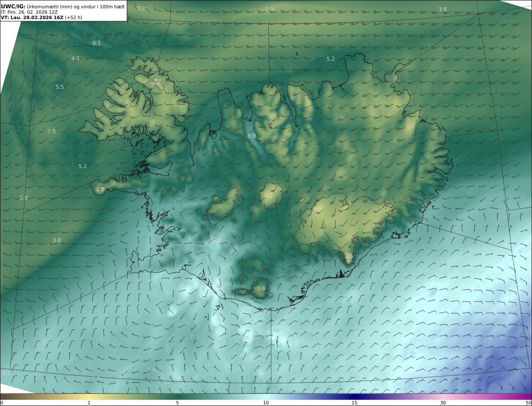Click the colorbar tick label 10
532x406 pixels.
point(266,403)
